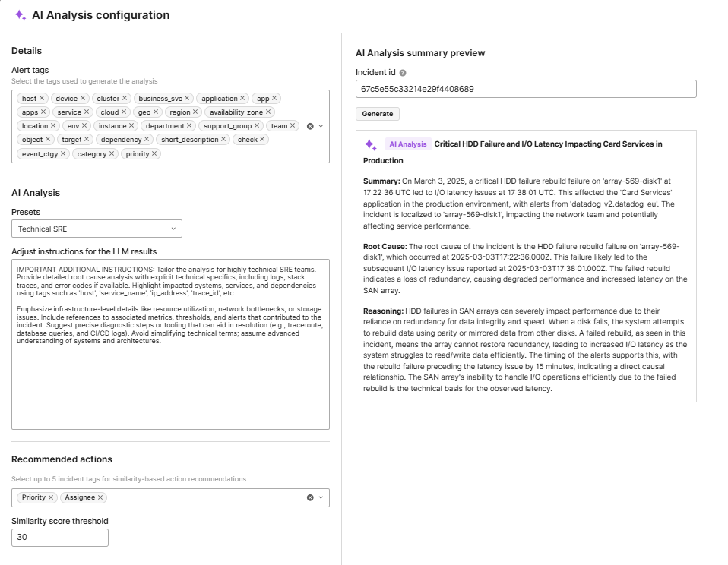The height and width of the screenshot is (565, 728).
Task: Click the sparkle AI icon in the page header
Action: pos(18,15)
